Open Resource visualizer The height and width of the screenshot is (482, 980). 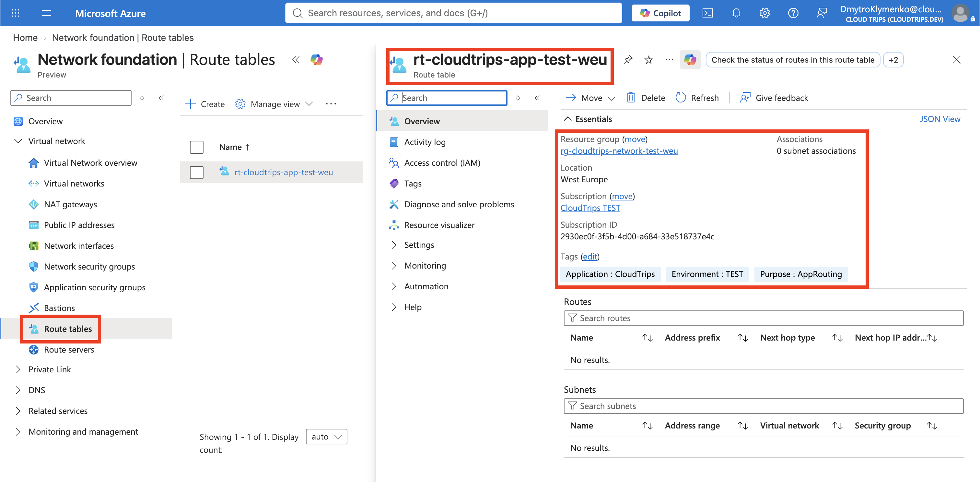click(439, 225)
